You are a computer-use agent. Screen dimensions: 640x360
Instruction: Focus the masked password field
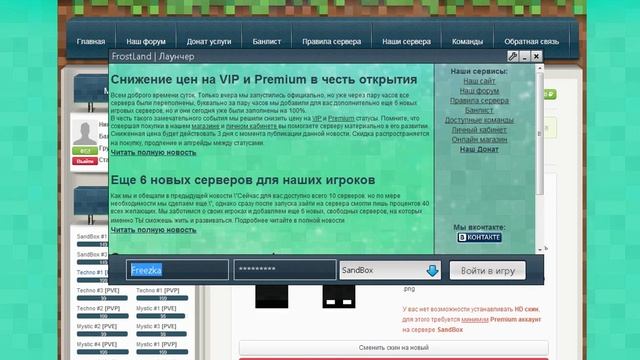pos(284,270)
